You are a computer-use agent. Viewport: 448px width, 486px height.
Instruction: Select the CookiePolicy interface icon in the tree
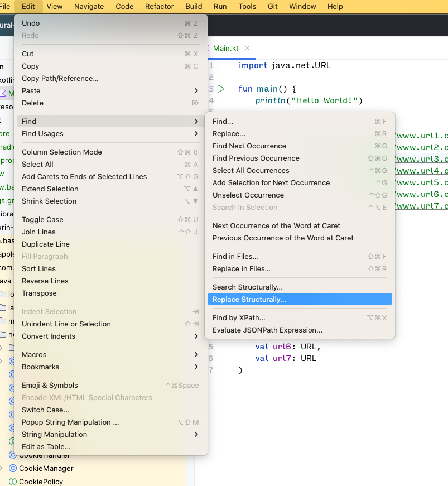click(x=13, y=482)
